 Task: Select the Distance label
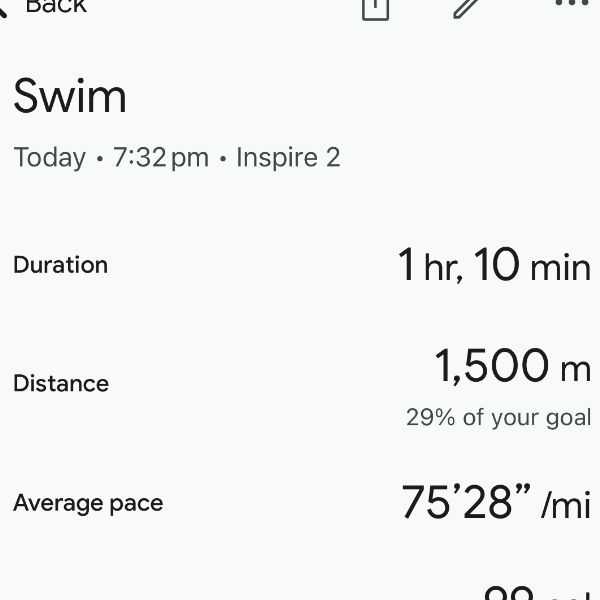click(x=61, y=384)
